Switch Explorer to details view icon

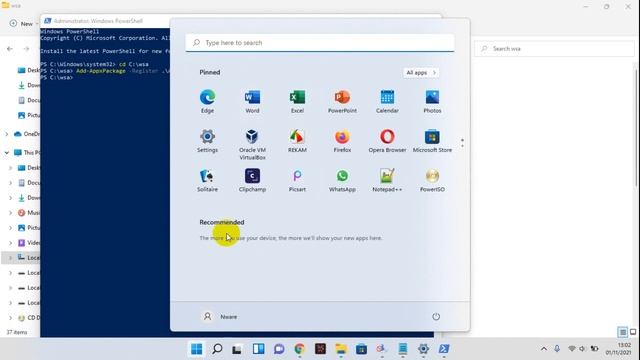click(622, 332)
